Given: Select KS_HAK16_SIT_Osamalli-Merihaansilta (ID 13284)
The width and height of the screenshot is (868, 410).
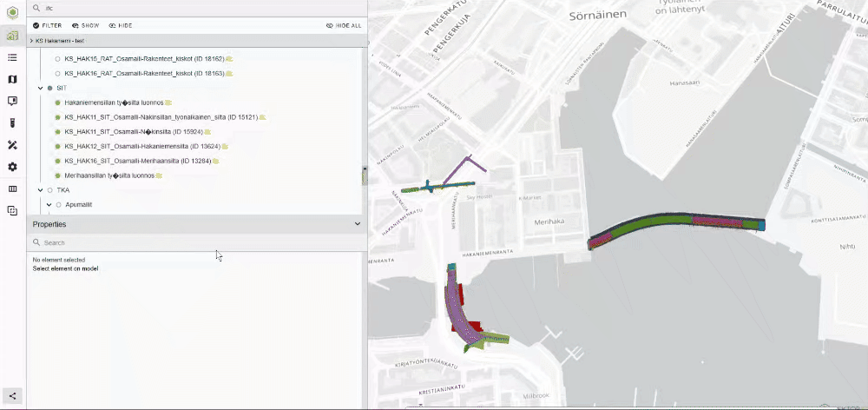Looking at the screenshot, I should tap(138, 162).
